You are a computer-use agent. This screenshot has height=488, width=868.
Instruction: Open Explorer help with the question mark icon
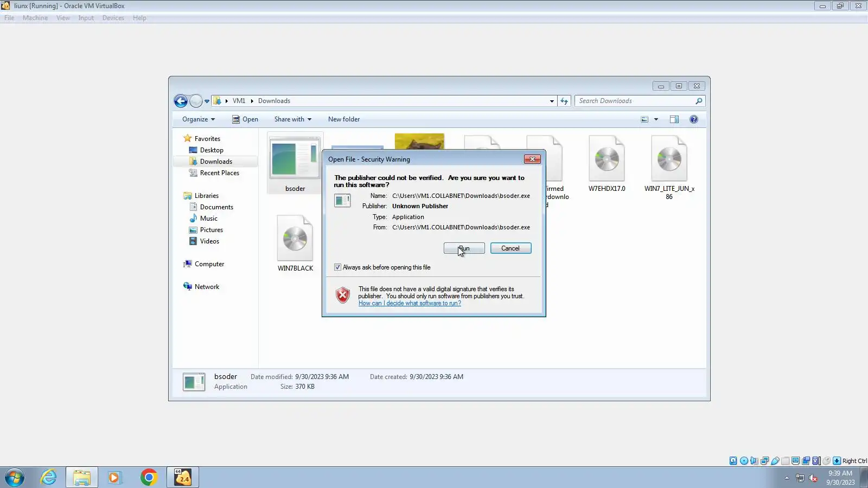coord(694,119)
